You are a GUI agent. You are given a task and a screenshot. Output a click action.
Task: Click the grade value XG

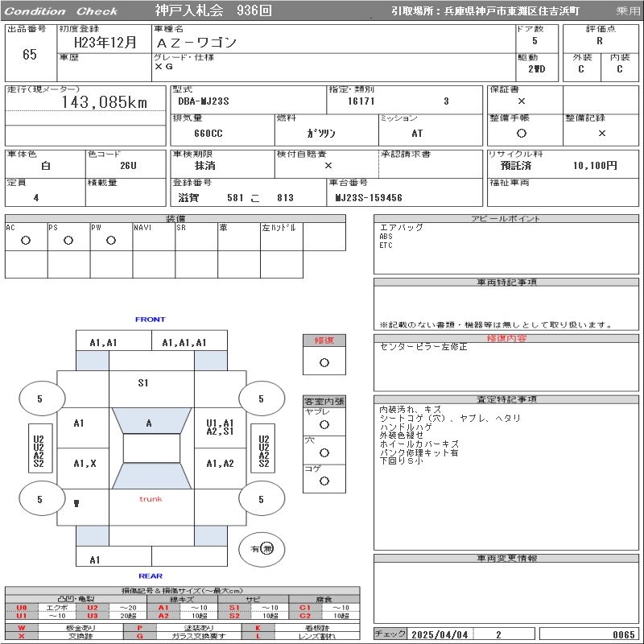(x=163, y=66)
